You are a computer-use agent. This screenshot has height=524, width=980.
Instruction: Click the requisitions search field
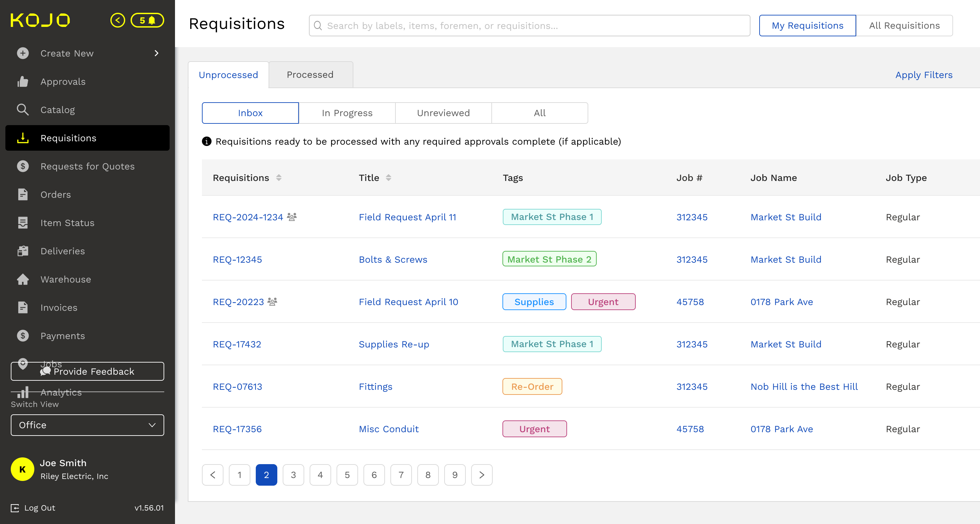point(529,26)
